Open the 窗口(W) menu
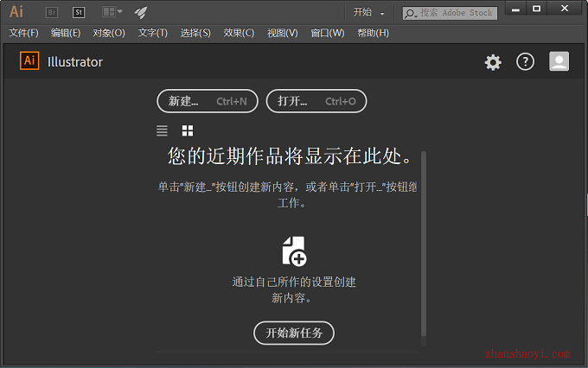 pyautogui.click(x=327, y=33)
